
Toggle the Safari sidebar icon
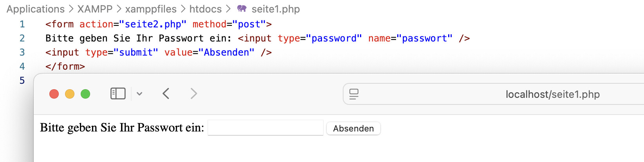[118, 94]
